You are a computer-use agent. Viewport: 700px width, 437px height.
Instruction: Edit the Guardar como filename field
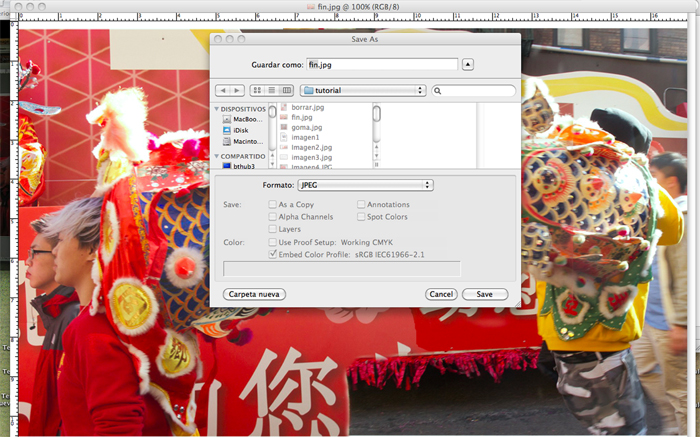point(382,65)
